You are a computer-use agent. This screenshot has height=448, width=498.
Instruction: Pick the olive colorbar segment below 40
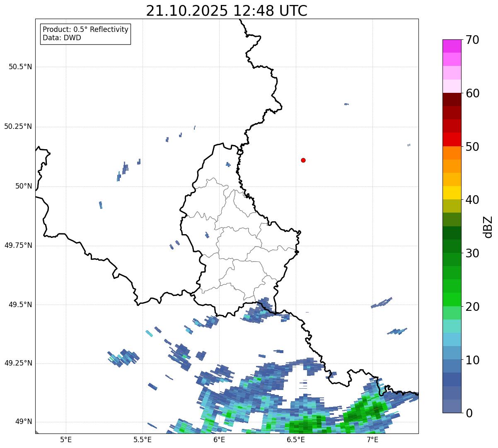point(452,206)
